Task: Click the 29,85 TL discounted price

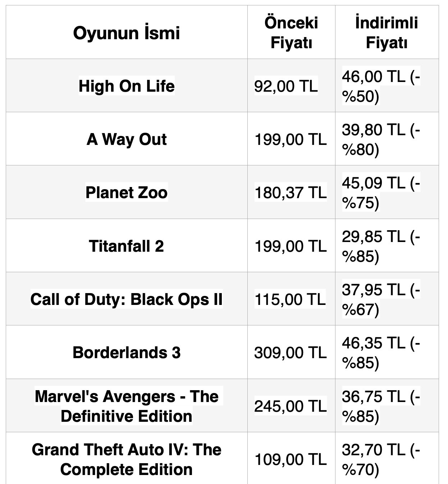Action: point(380,246)
